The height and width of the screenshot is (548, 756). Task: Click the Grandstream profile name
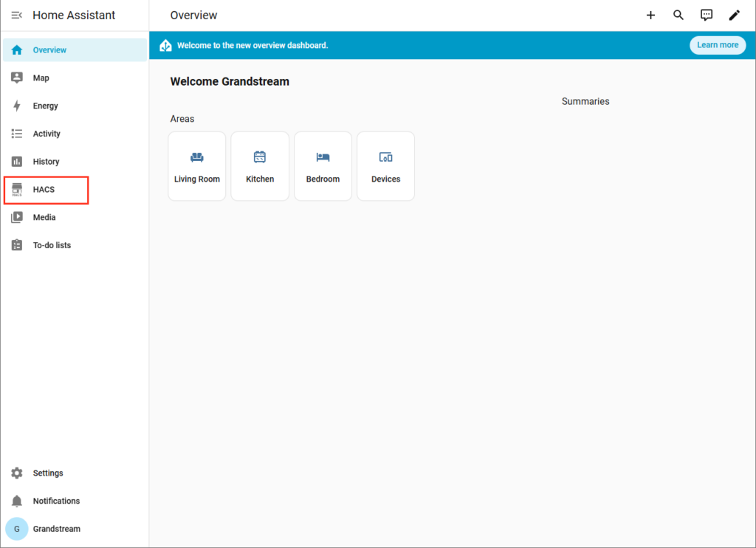click(x=57, y=530)
